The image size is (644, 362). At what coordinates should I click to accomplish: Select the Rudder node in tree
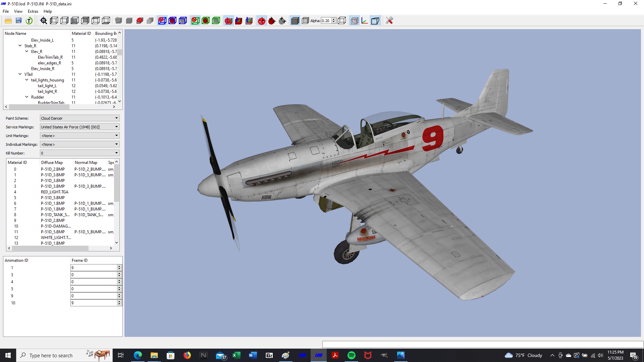coord(38,97)
